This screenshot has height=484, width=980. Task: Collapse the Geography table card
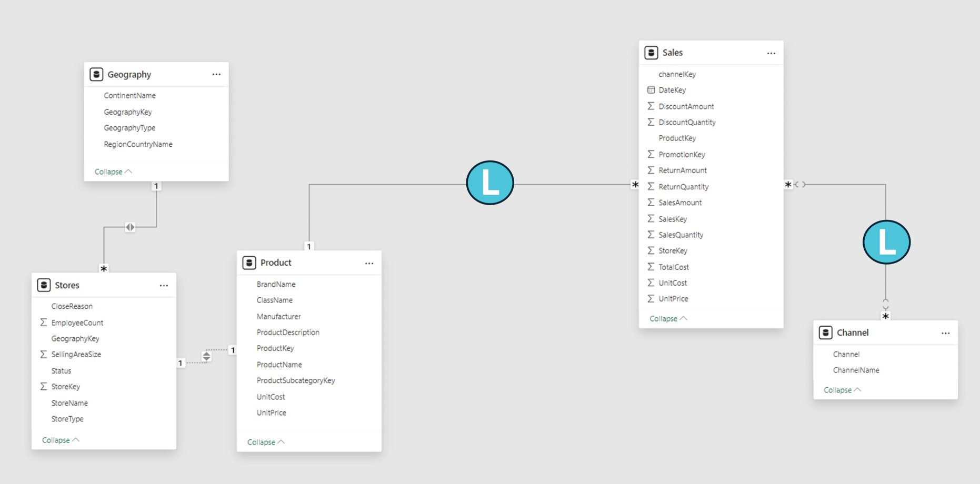(x=113, y=172)
